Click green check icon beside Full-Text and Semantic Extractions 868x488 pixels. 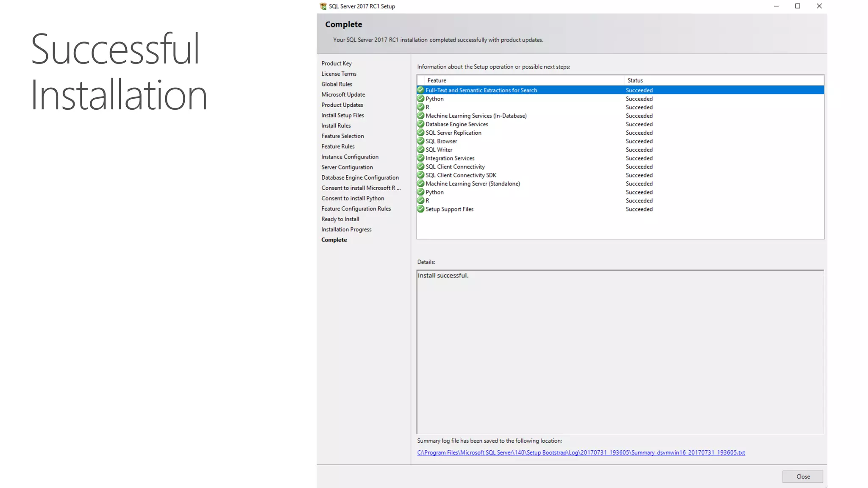point(420,90)
